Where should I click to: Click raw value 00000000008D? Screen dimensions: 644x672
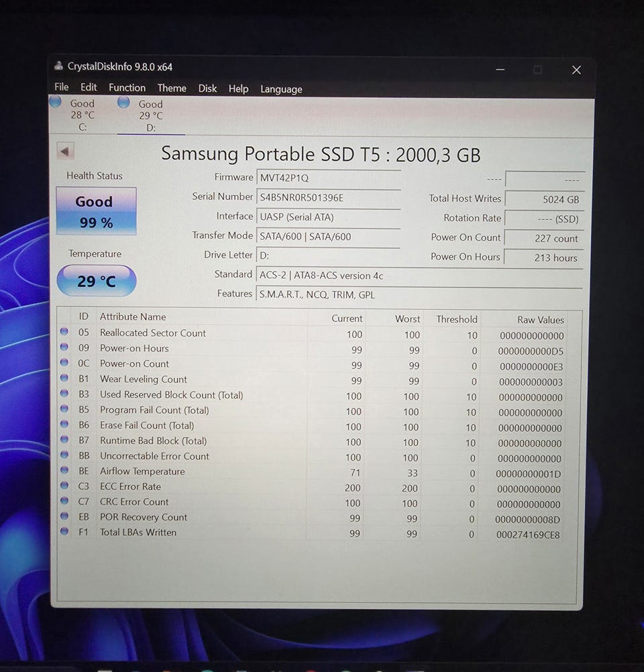pos(527,520)
